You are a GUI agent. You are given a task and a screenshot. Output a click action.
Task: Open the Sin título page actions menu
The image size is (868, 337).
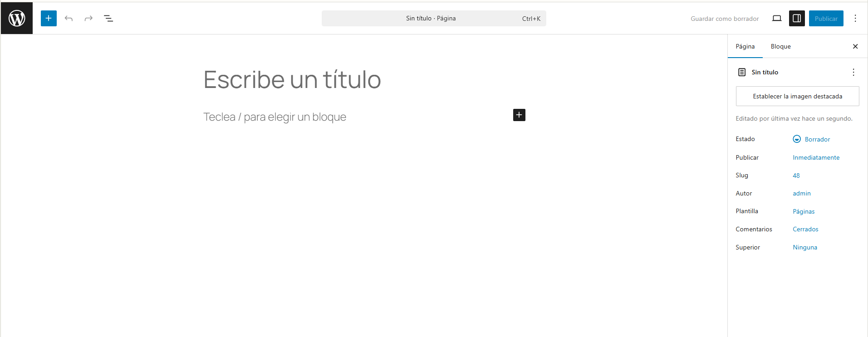[x=853, y=72]
